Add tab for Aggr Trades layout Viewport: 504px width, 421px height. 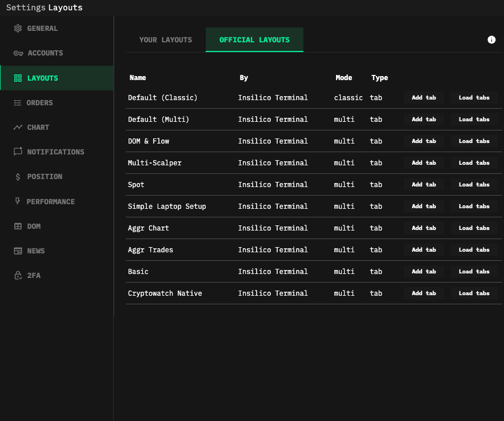pyautogui.click(x=423, y=249)
